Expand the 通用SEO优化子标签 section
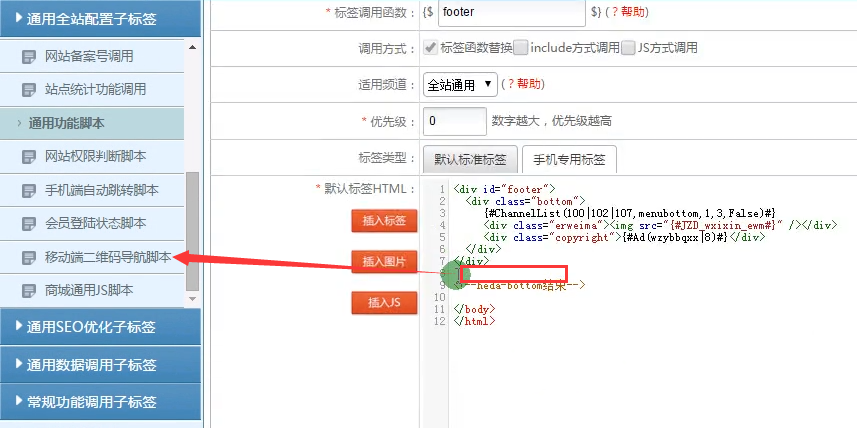This screenshot has width=857, height=428. (x=100, y=327)
